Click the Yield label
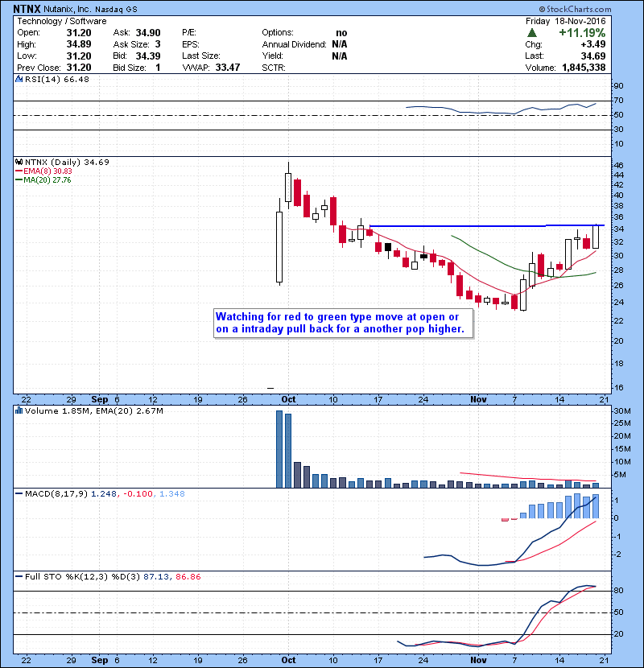Viewport: 644px width, 668px height. point(271,56)
